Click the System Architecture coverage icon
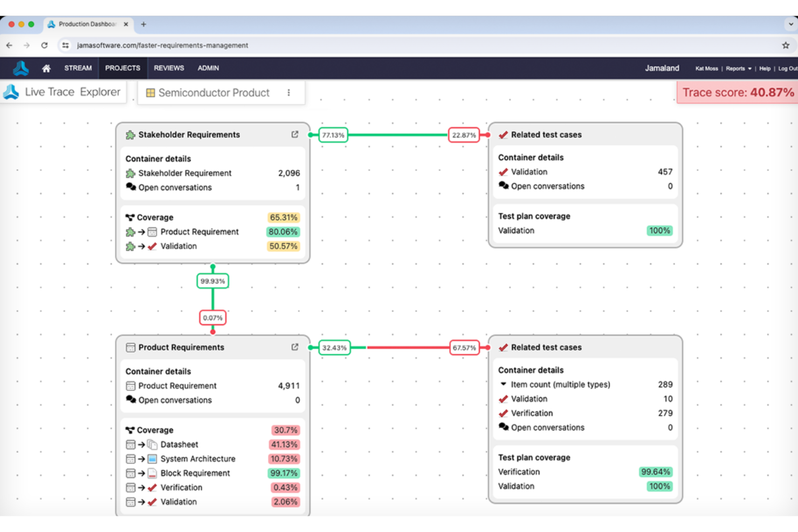 (x=152, y=459)
